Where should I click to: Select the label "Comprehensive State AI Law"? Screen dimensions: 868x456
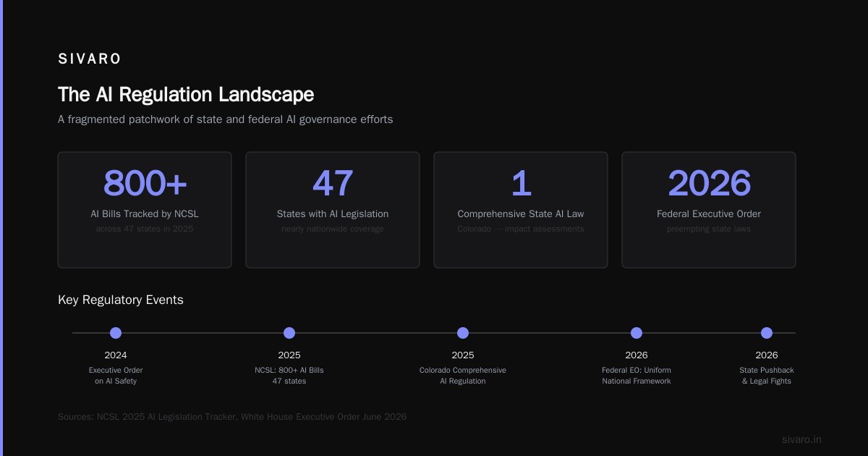coord(521,214)
